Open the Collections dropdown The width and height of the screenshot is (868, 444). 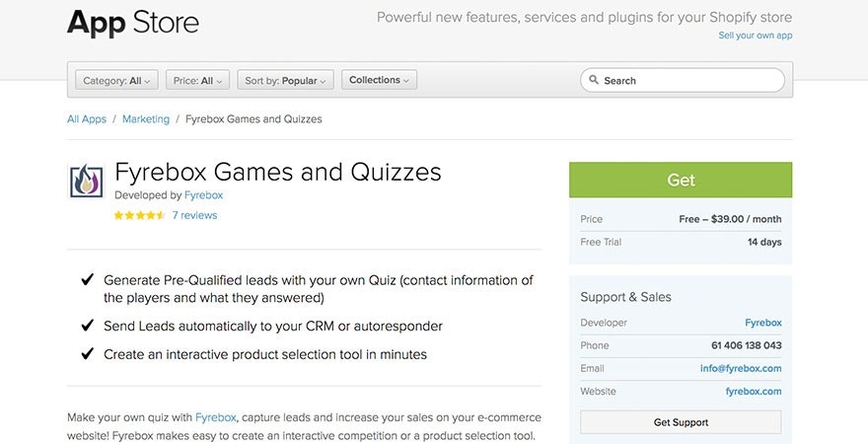[x=379, y=80]
